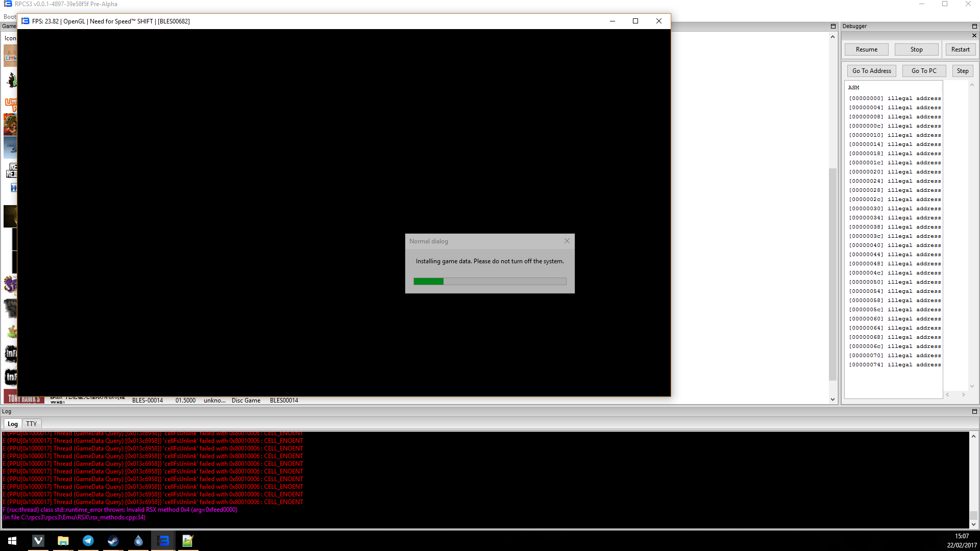Open Telegram from taskbar
This screenshot has height=551, width=980.
click(88, 541)
